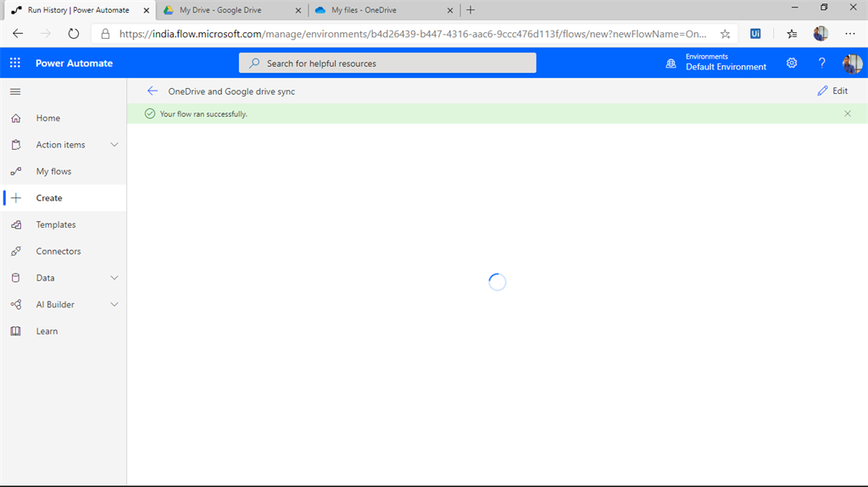
Task: Add page to favorites star icon
Action: point(726,34)
